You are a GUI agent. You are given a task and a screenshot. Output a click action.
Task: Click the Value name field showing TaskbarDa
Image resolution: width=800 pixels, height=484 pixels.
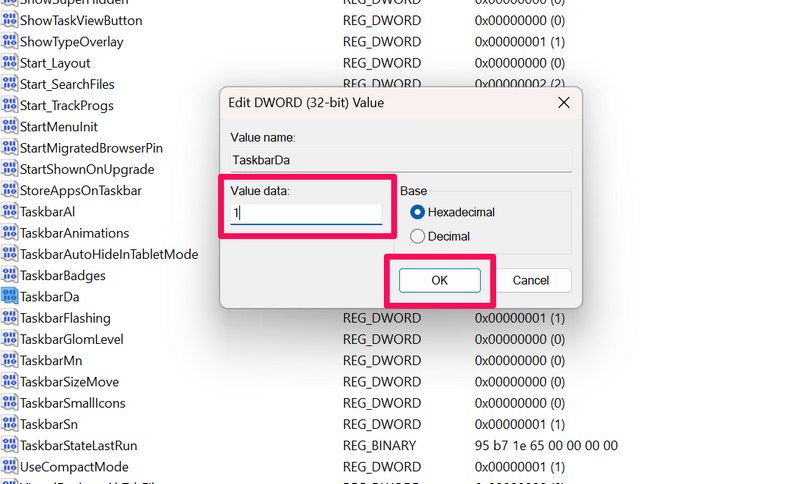click(x=401, y=160)
